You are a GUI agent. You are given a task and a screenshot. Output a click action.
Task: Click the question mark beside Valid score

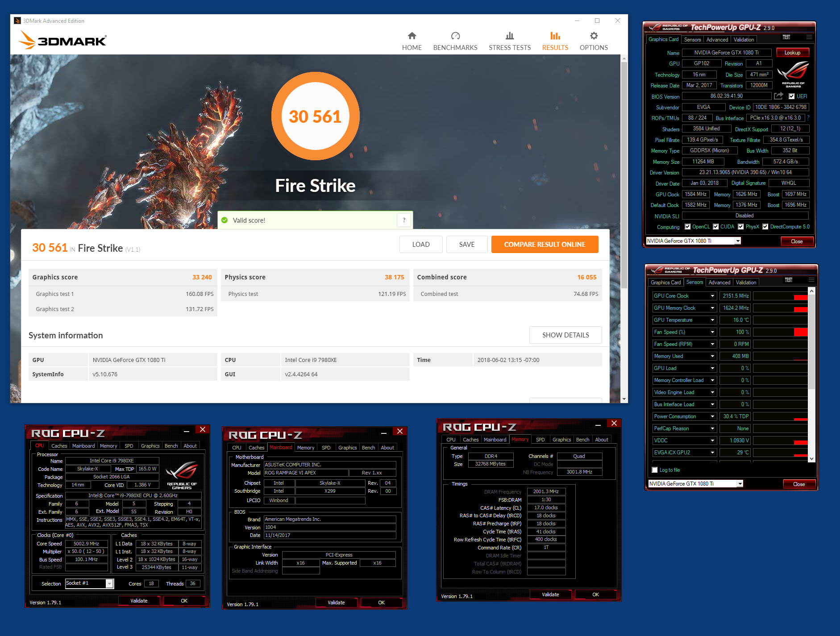click(x=404, y=220)
